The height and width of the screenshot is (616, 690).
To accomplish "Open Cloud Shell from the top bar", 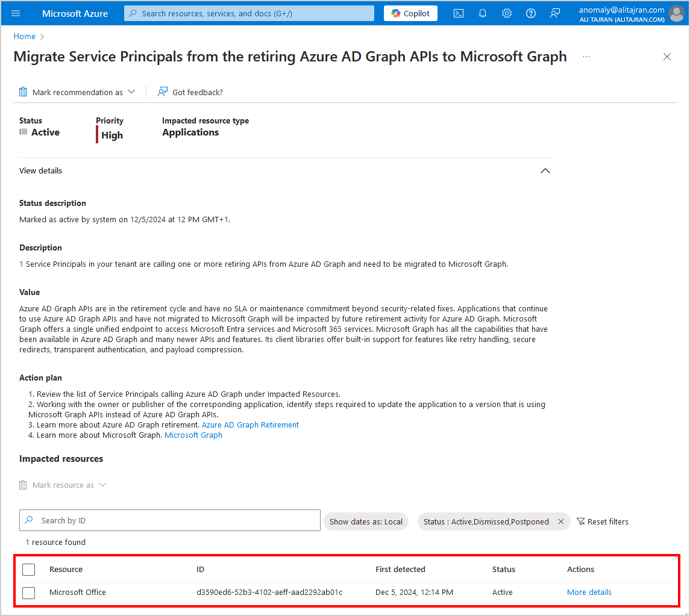I will (x=459, y=13).
